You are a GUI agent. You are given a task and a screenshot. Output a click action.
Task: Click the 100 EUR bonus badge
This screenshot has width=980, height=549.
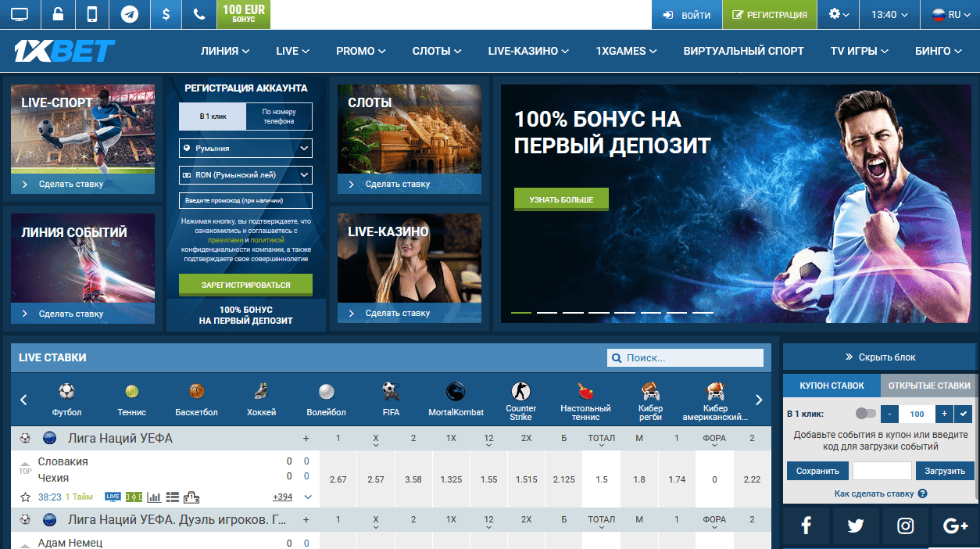(x=244, y=14)
